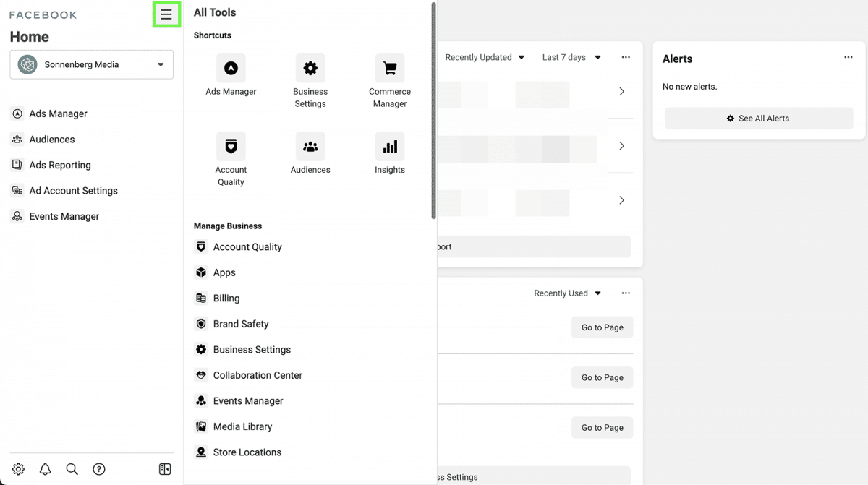Expand the first ad account row chevron
This screenshot has width=868, height=485.
point(621,92)
